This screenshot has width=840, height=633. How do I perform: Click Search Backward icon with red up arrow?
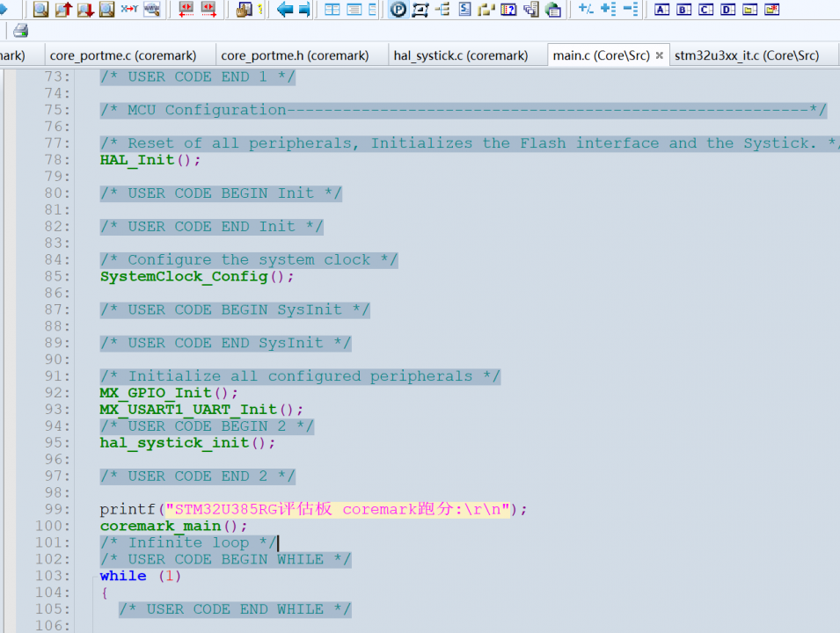pyautogui.click(x=63, y=9)
